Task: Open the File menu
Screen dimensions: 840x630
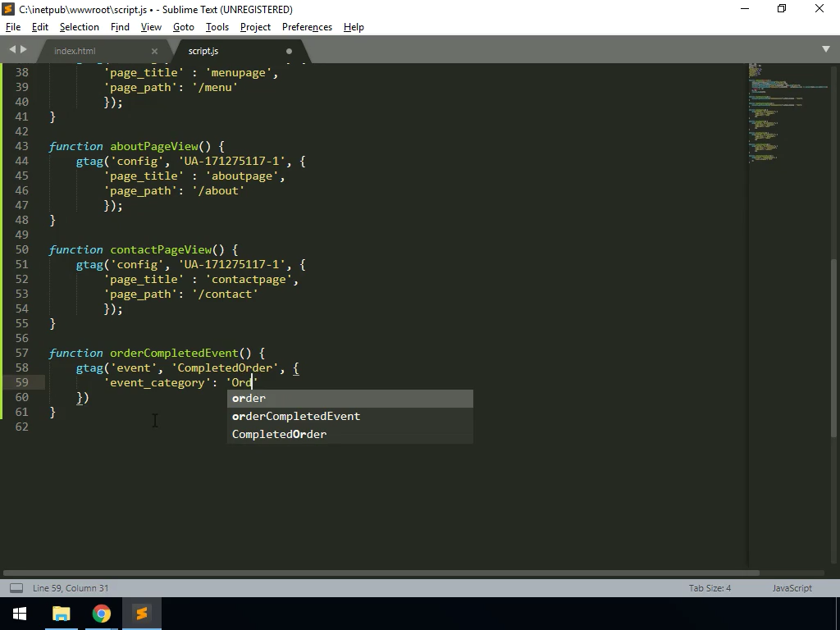Action: (x=13, y=27)
